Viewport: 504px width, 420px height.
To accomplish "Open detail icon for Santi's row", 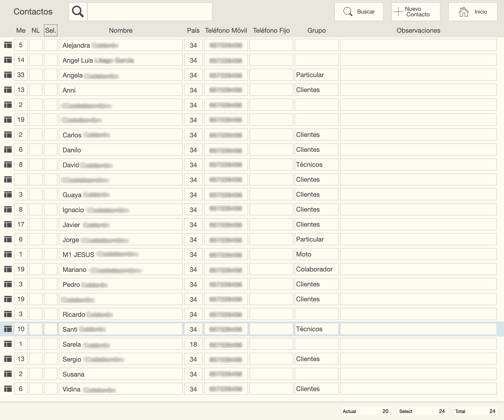I will click(x=8, y=329).
